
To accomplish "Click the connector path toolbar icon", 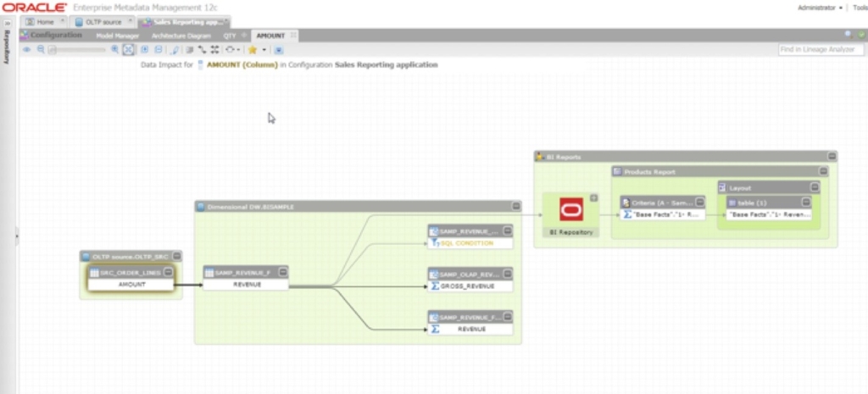I will [202, 50].
